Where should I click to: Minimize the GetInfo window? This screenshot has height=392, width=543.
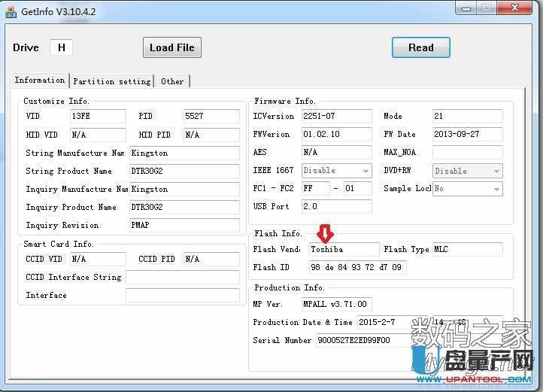pyautogui.click(x=464, y=9)
